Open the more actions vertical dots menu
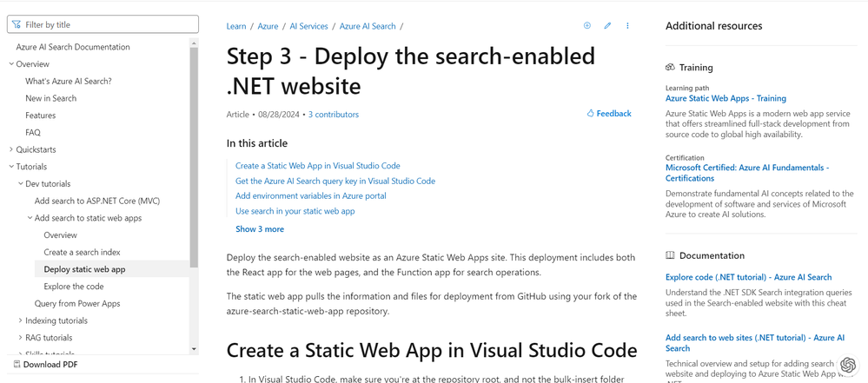 click(x=627, y=26)
